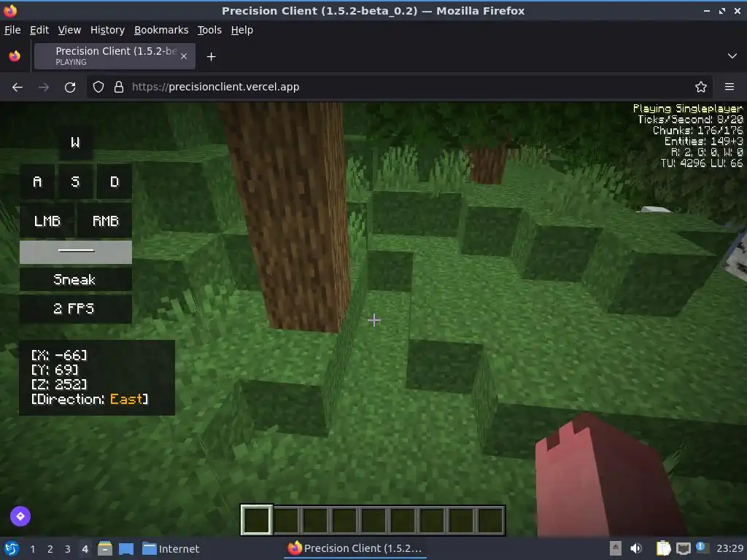Open a new tab
Viewport: 747px width, 560px height.
coord(211,57)
